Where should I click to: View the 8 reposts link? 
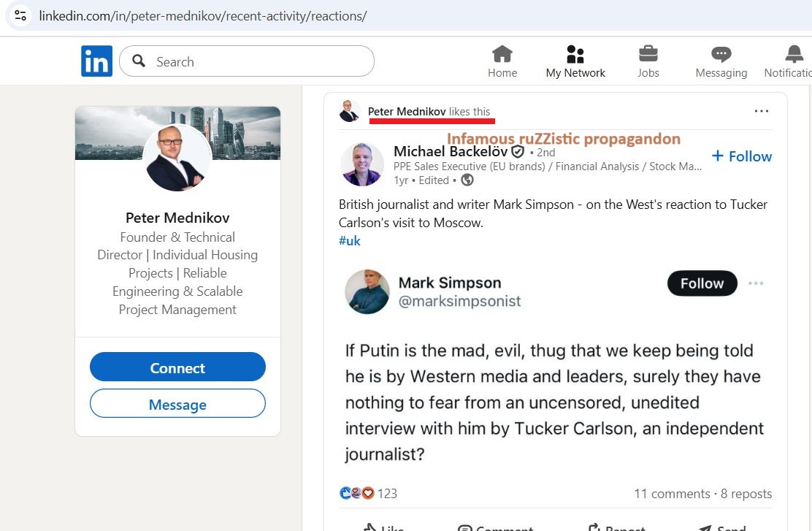tap(746, 494)
